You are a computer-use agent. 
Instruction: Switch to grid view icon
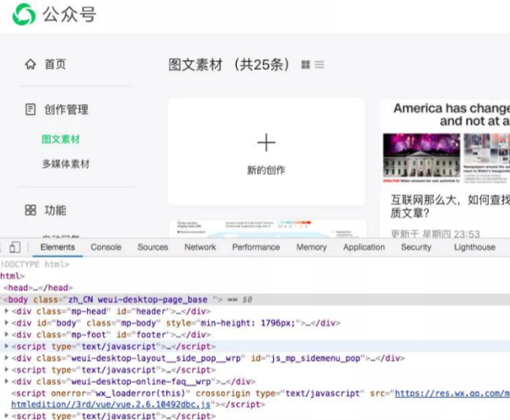305,65
